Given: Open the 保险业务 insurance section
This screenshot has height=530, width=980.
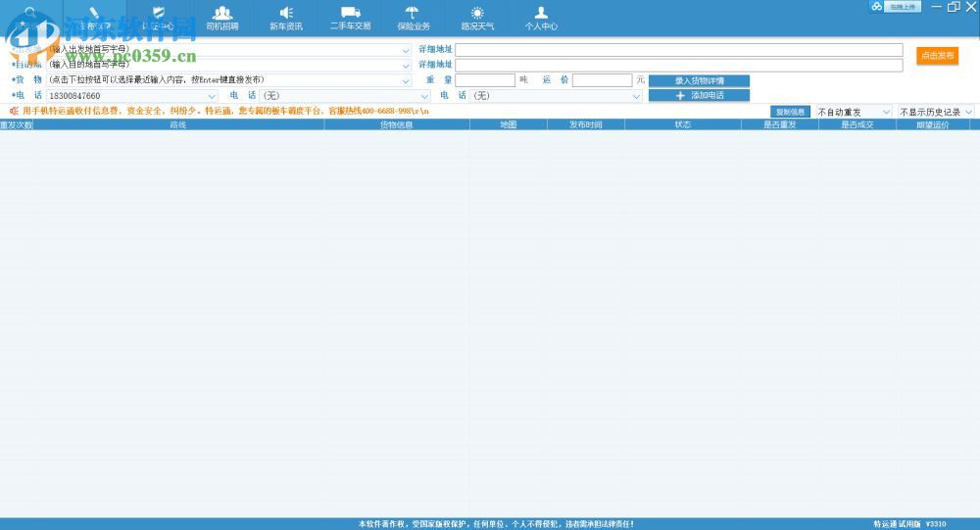Looking at the screenshot, I should 414,19.
